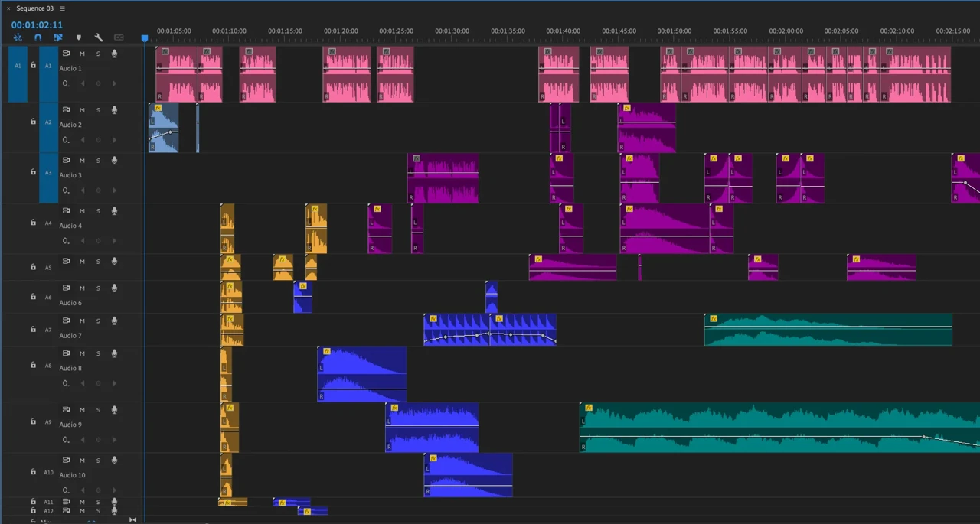Click the Audio 5 label A5

coord(48,268)
